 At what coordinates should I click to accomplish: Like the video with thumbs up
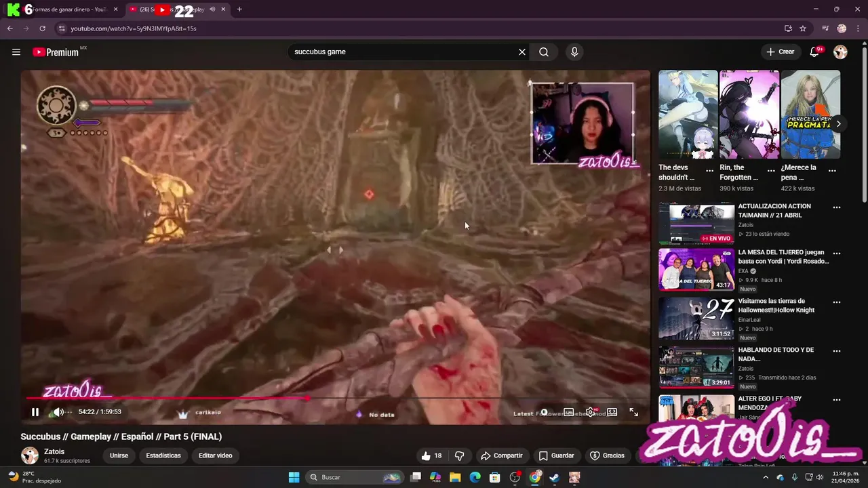click(x=431, y=455)
